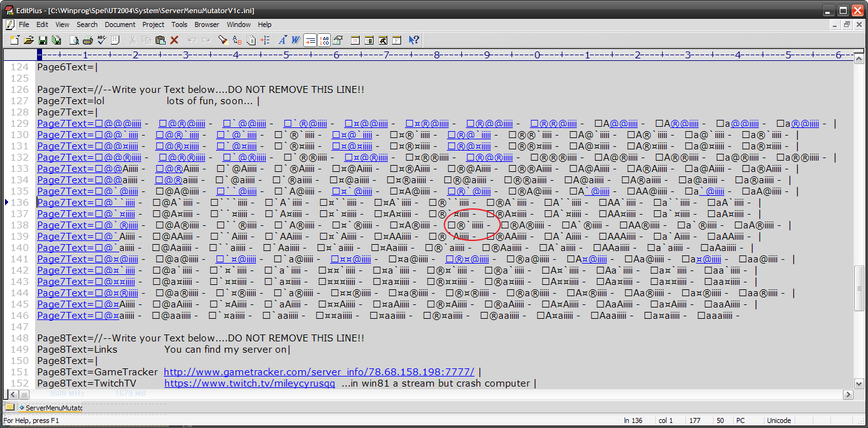Toggle line numbers display button
Viewport: 868px width, 428px height.
click(x=324, y=40)
